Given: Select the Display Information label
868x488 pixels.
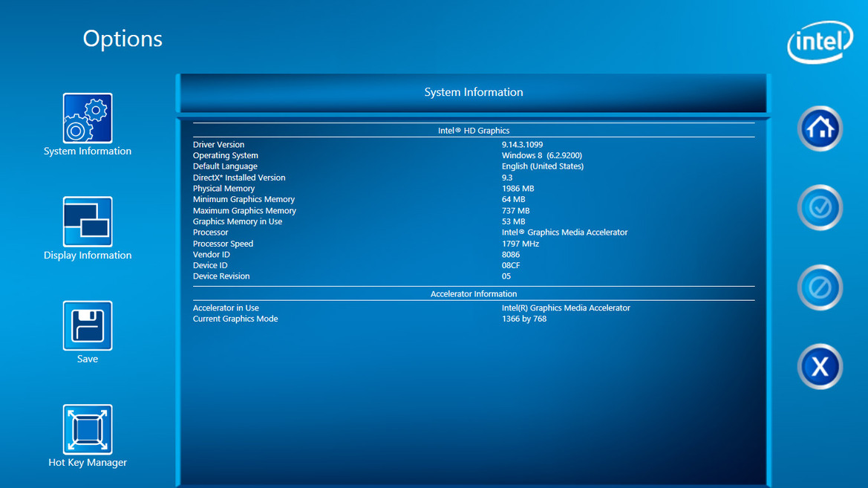Looking at the screenshot, I should pos(88,256).
